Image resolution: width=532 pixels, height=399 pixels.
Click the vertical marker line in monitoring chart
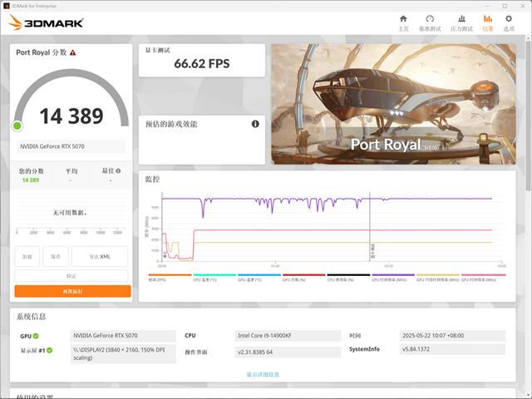[x=370, y=227]
